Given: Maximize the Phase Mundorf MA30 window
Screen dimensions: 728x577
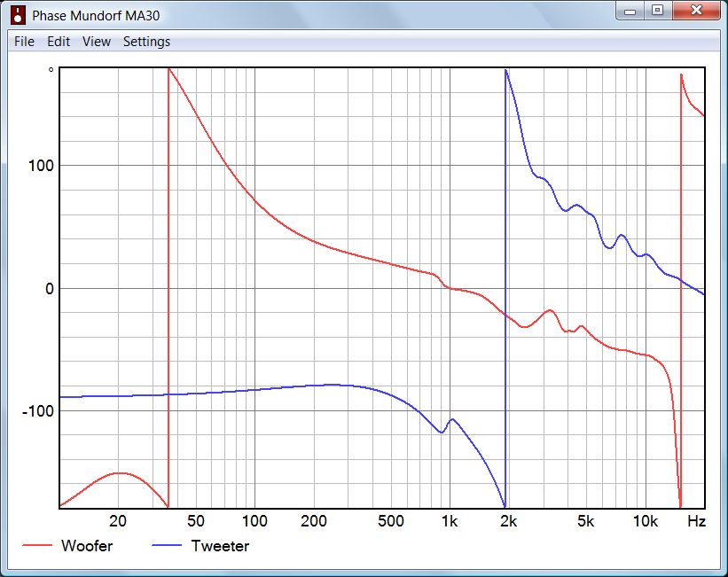Looking at the screenshot, I should [657, 11].
